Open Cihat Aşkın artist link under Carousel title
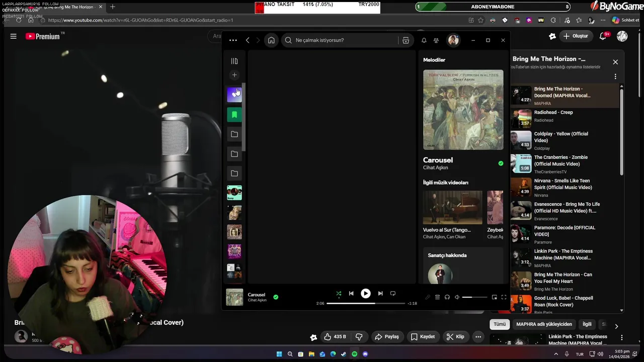This screenshot has width=644, height=362. pos(435,167)
